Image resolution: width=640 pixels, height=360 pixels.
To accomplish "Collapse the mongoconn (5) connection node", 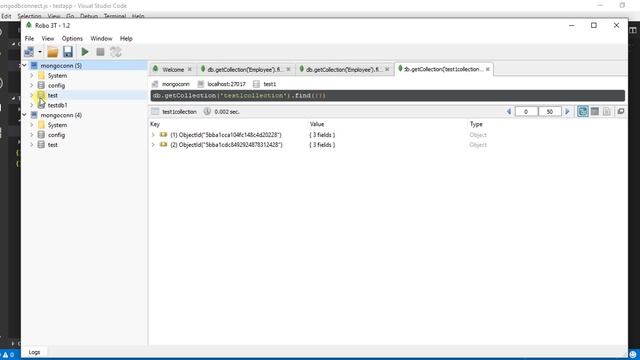I will (24, 65).
